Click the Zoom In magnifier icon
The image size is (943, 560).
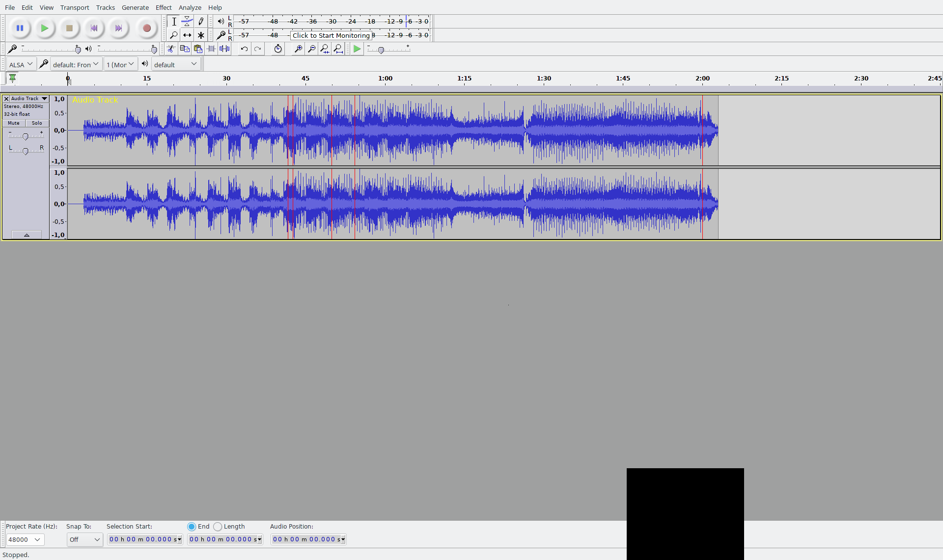[x=298, y=49]
